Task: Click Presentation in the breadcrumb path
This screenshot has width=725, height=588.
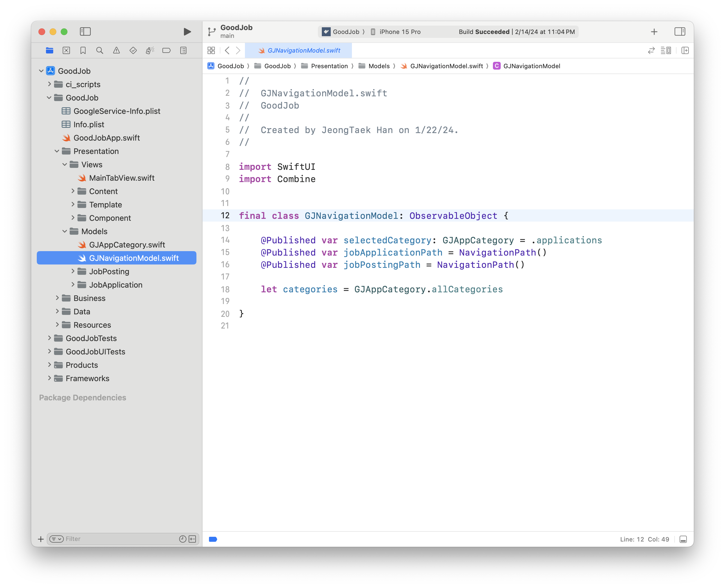Action: click(329, 66)
